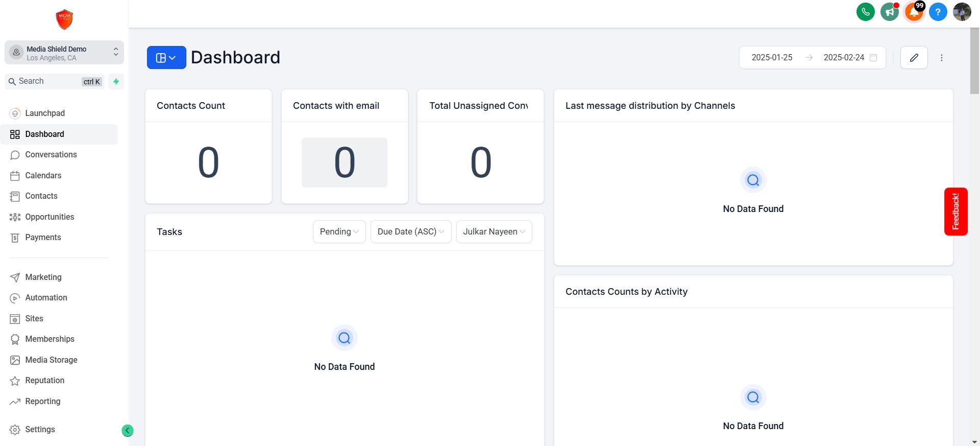Click the green phone dialer icon

click(x=865, y=12)
